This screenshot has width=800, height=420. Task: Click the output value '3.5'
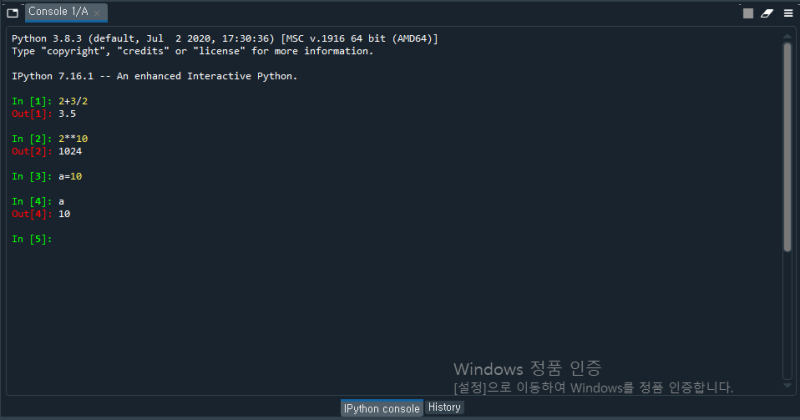(x=67, y=114)
